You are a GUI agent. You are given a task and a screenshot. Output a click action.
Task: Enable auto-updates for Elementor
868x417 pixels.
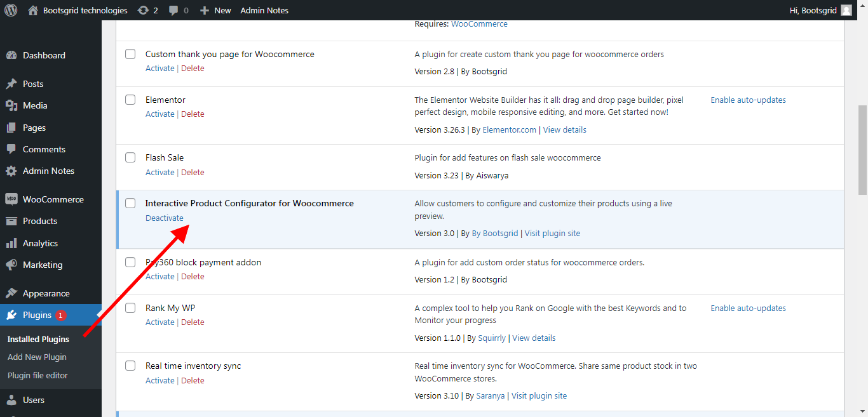[748, 100]
